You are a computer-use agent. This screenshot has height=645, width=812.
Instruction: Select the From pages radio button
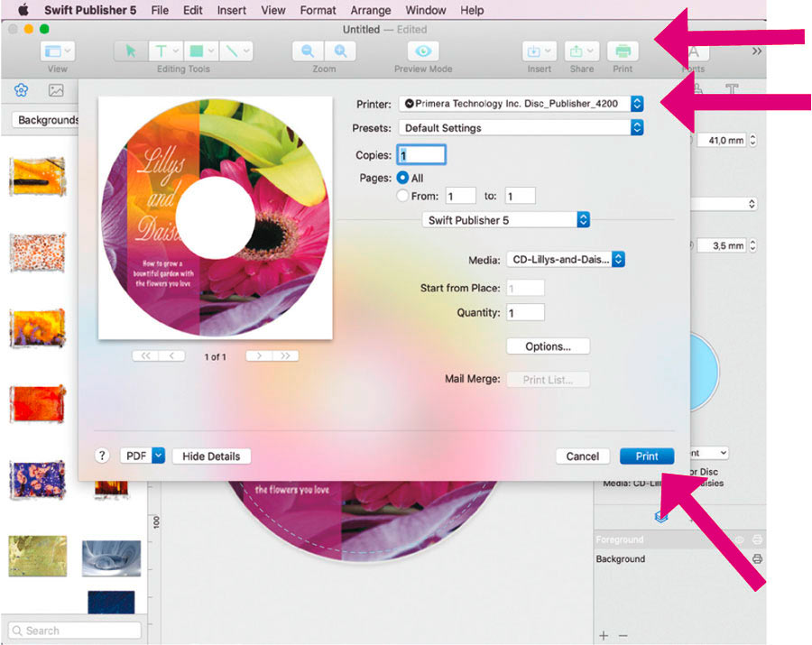click(402, 196)
